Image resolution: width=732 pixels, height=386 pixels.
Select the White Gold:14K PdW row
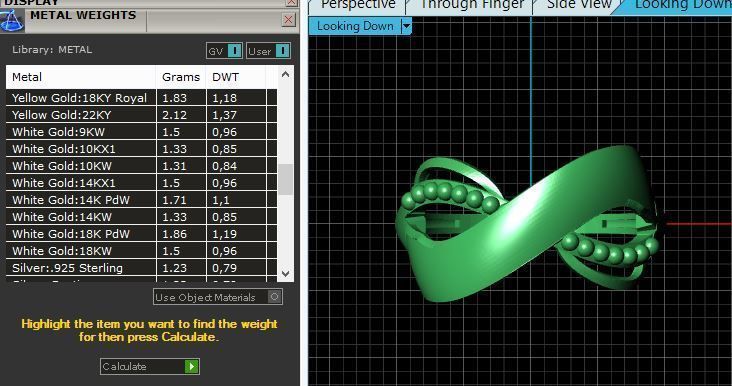[x=141, y=200]
